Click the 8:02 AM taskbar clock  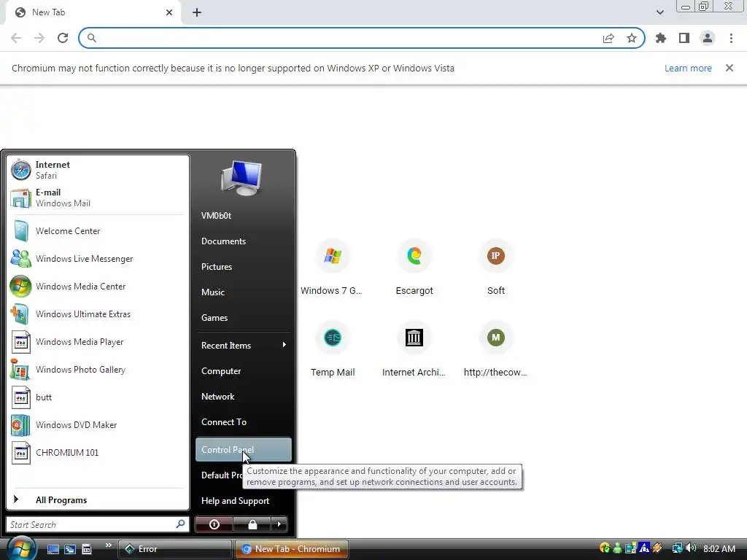[719, 548]
